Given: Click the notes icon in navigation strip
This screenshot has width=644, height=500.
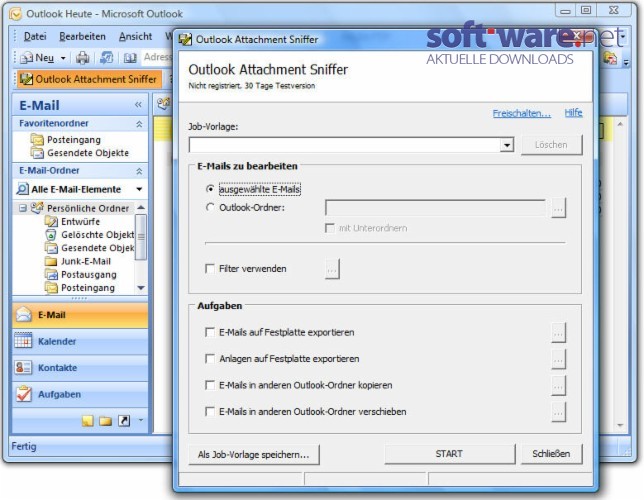Looking at the screenshot, I should (x=87, y=421).
